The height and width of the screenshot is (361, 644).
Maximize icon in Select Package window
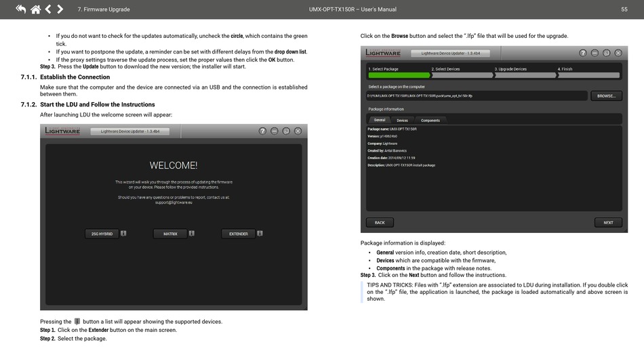click(x=606, y=53)
